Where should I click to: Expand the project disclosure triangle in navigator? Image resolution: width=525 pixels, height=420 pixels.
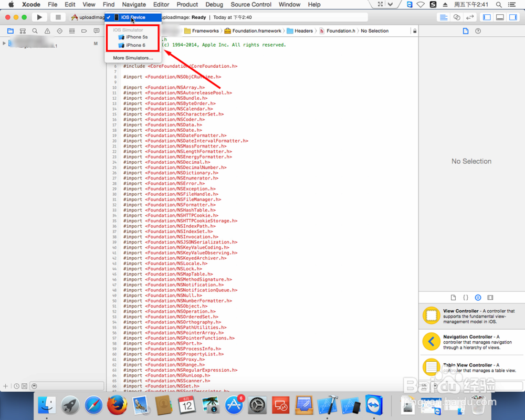(x=4, y=43)
